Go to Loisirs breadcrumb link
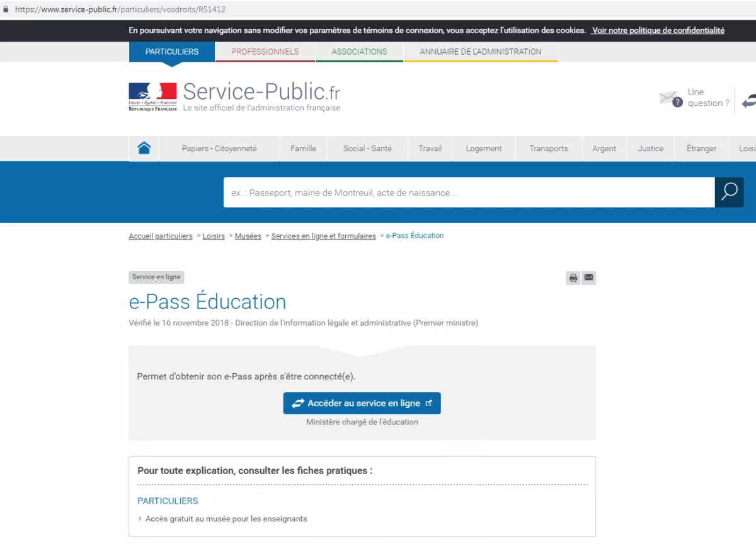Viewport: 756px width, 551px height. pos(214,236)
